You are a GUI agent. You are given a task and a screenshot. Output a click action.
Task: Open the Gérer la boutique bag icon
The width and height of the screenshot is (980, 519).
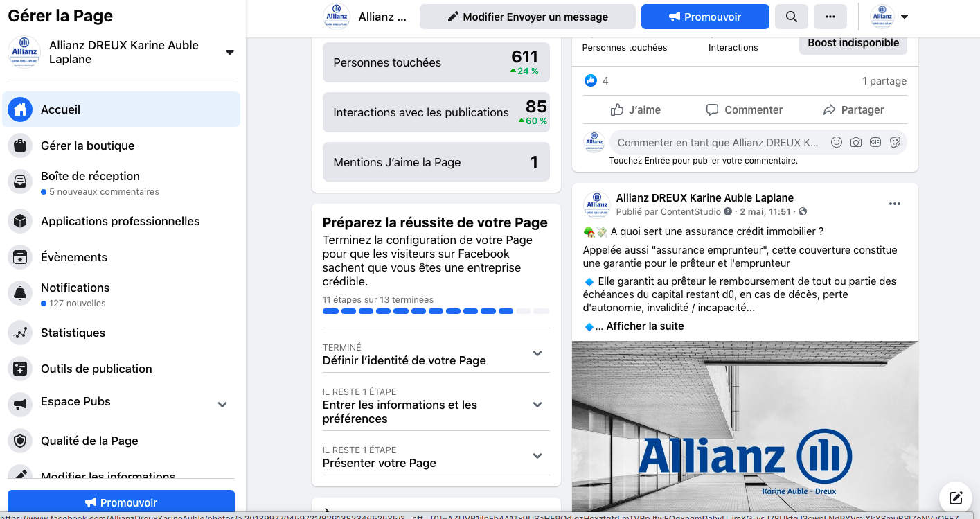20,146
